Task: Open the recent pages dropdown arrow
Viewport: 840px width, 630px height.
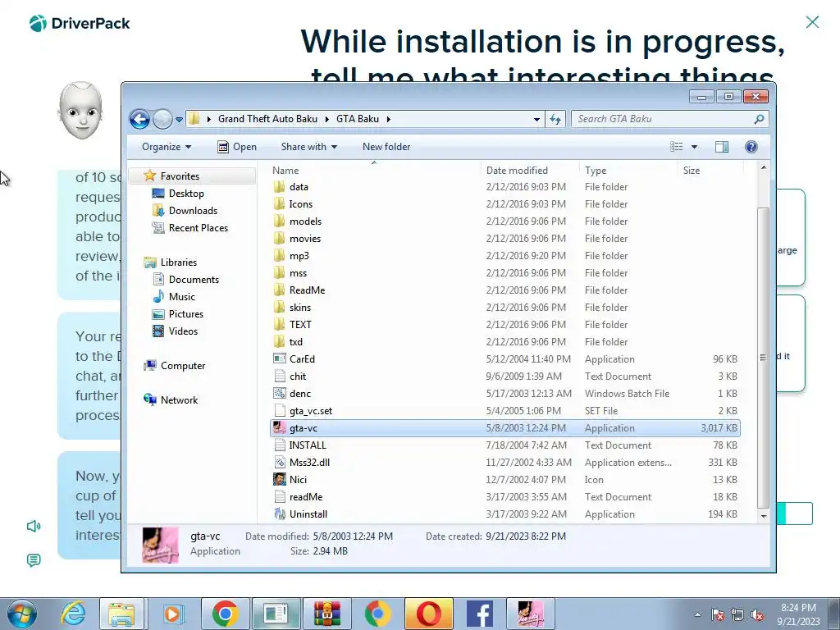Action: click(179, 120)
